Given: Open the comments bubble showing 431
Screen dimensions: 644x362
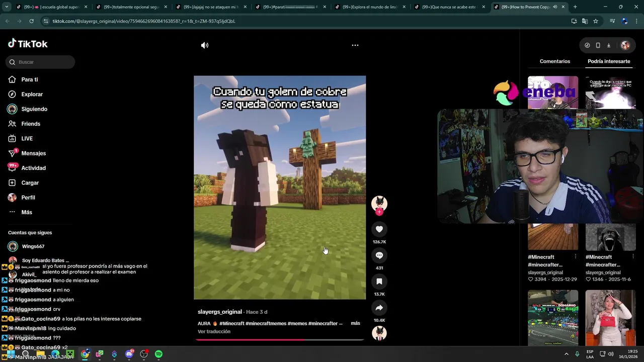Looking at the screenshot, I should [379, 255].
